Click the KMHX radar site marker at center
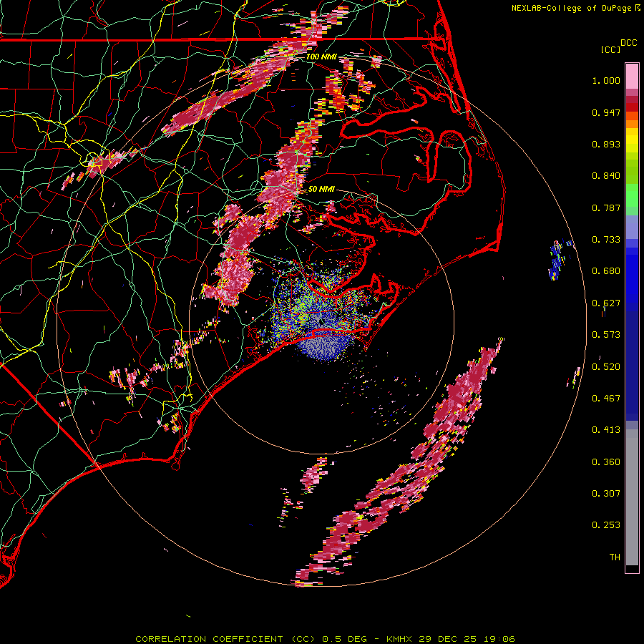The image size is (644, 644). tap(321, 321)
